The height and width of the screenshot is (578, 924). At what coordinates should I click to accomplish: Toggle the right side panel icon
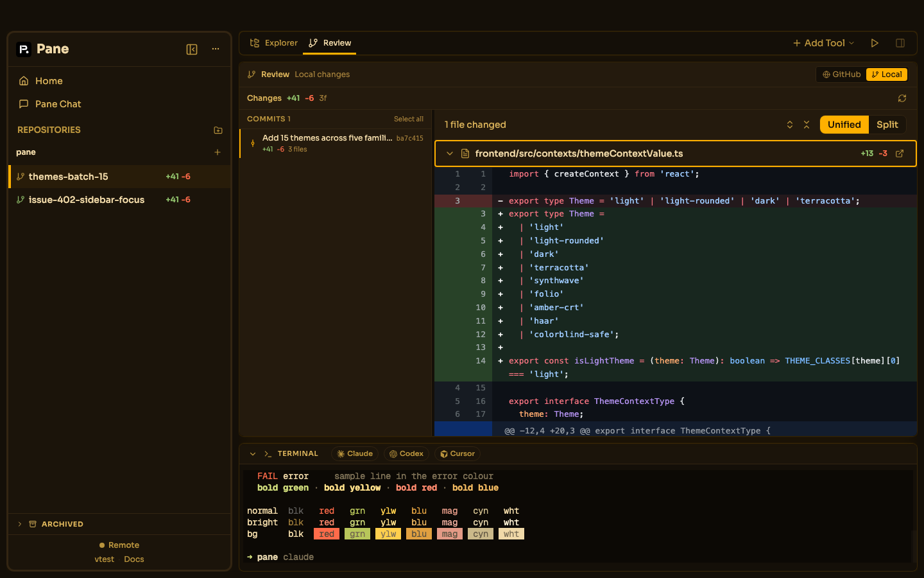(900, 43)
